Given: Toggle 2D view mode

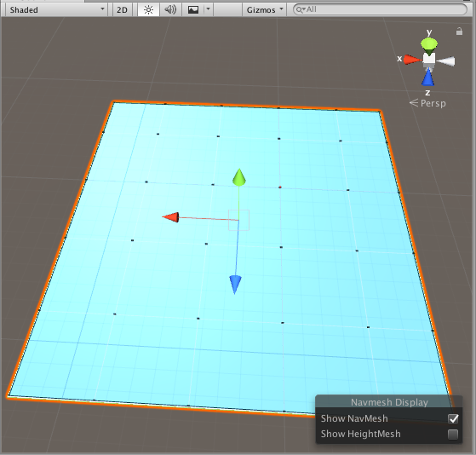Looking at the screenshot, I should point(122,9).
